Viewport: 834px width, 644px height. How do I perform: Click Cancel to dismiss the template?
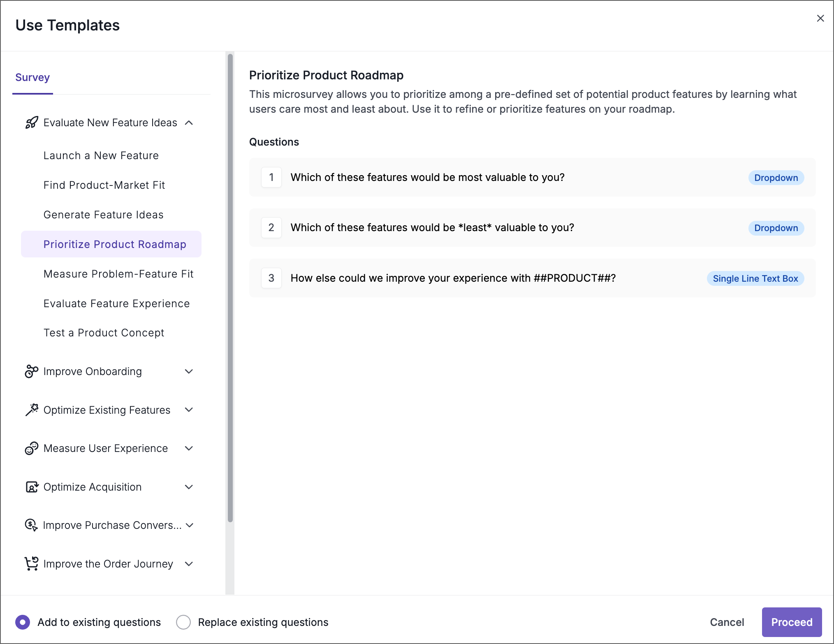pyautogui.click(x=727, y=622)
